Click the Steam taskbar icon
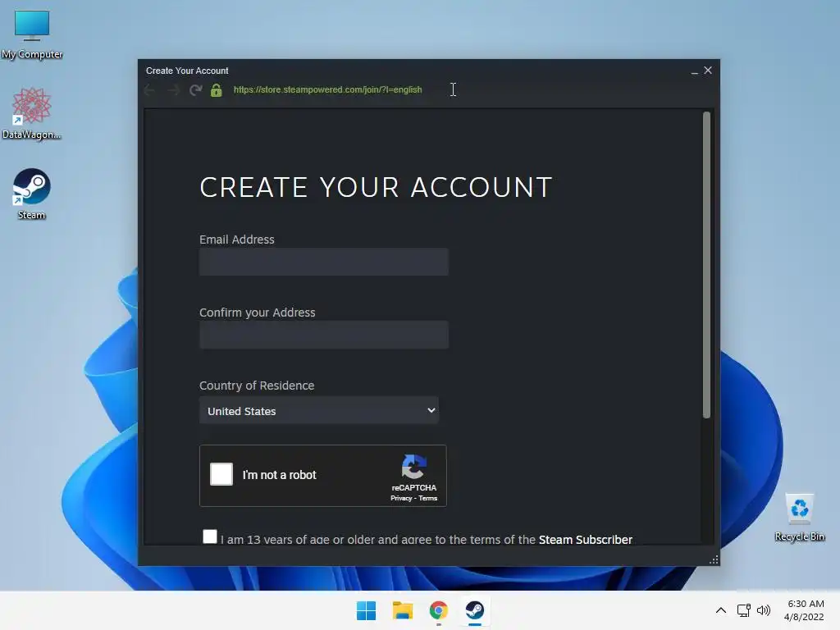Image resolution: width=840 pixels, height=630 pixels. (x=475, y=610)
